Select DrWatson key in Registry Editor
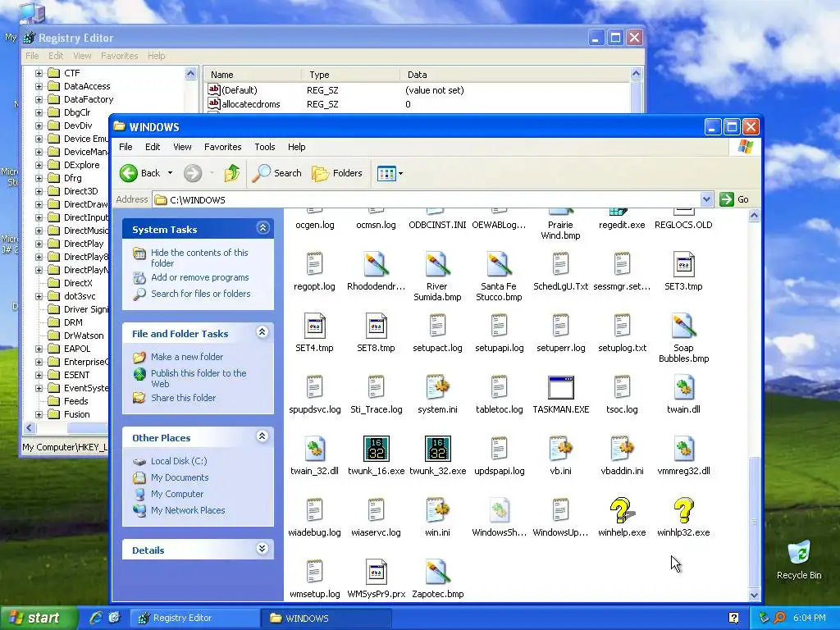 pos(84,336)
